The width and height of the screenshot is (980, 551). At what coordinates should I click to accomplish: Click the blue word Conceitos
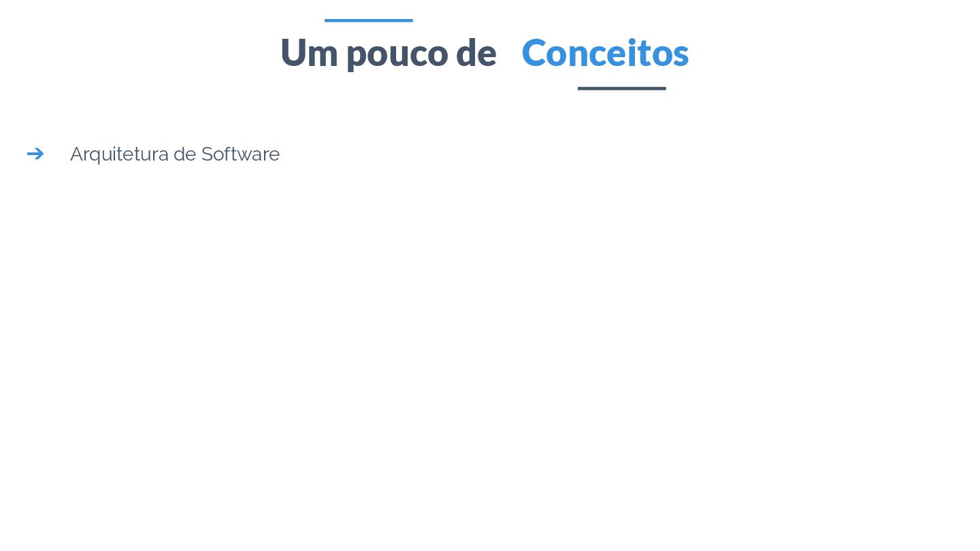[605, 53]
